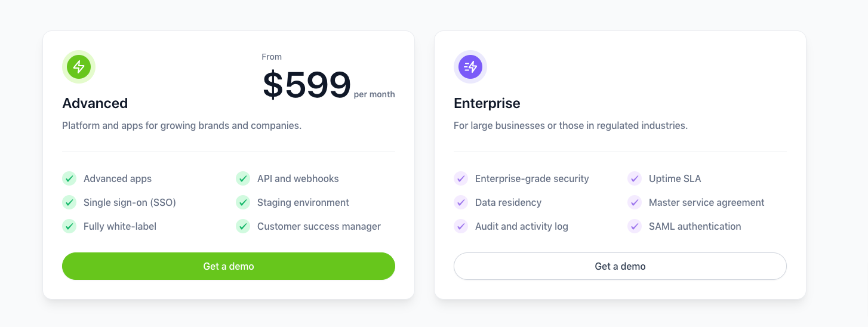Click the checkmark beside Master service agreement
Viewport: 868px width, 327px height.
[635, 202]
